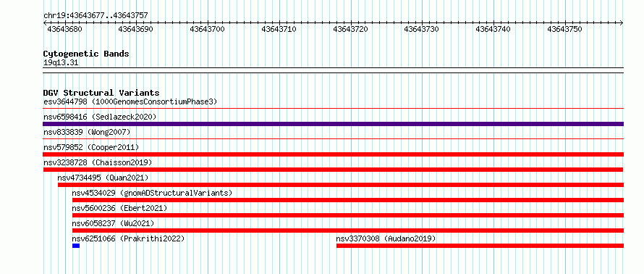Select the nsv4734495 (Quan2021) label

tap(103, 178)
